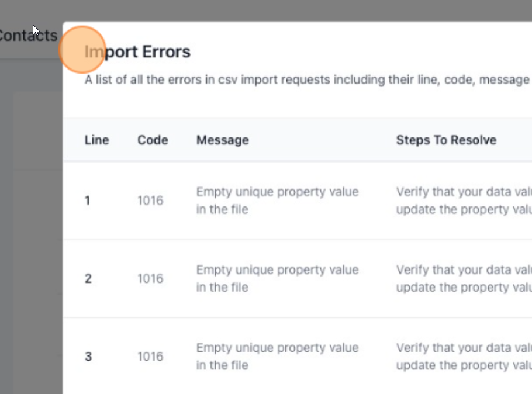This screenshot has width=532, height=394.
Task: Click the Steps To Resolve column header
Action: [x=446, y=140]
